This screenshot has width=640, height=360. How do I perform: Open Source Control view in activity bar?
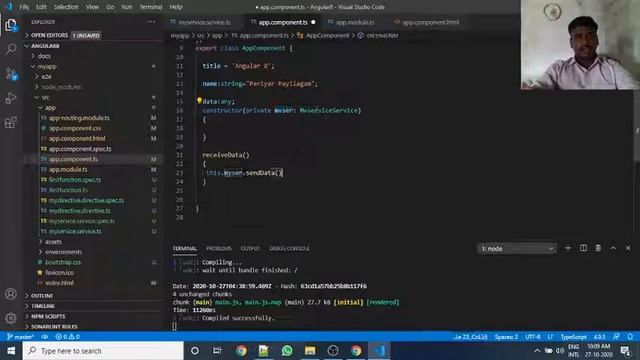(11, 74)
